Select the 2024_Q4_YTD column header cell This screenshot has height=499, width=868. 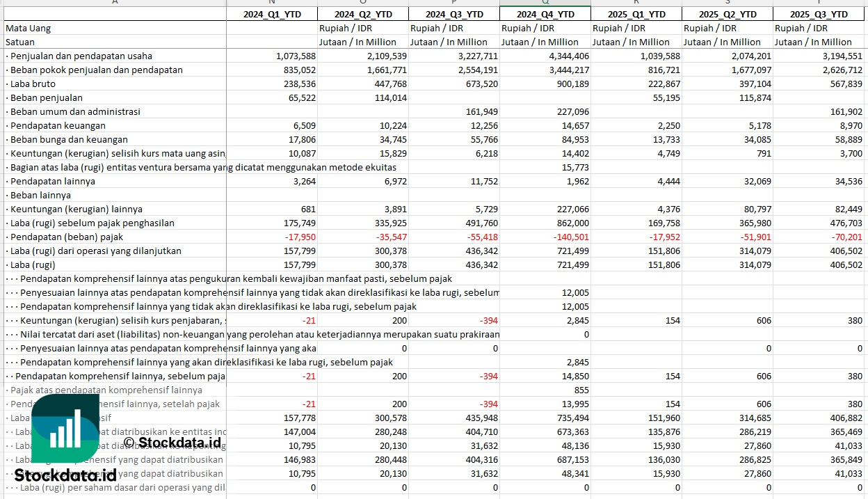[x=545, y=14]
